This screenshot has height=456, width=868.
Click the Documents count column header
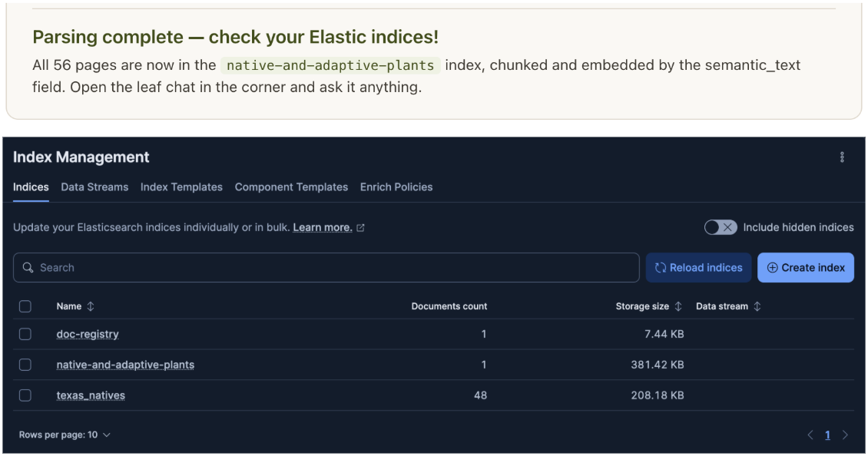tap(449, 306)
